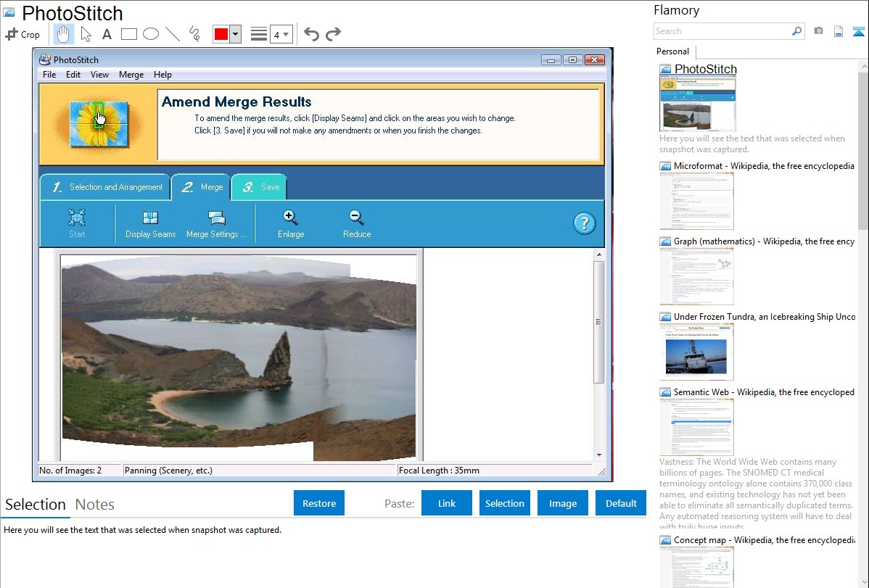Pick the rectangle shape tool
The width and height of the screenshot is (869, 588).
pos(129,34)
